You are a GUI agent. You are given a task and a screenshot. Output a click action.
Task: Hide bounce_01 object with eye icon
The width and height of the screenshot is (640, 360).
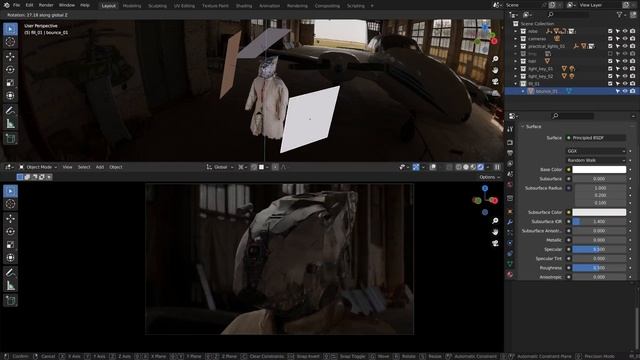coord(625,91)
